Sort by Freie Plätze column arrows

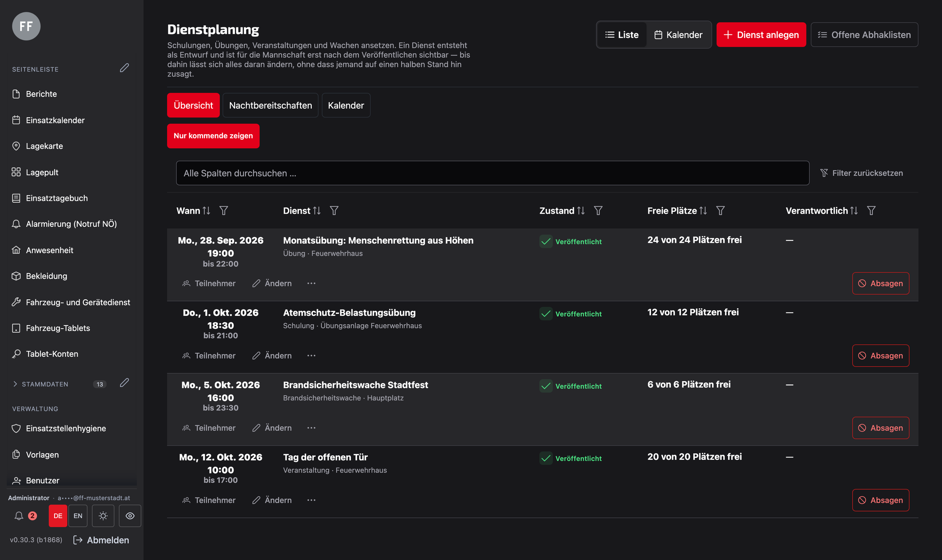703,211
